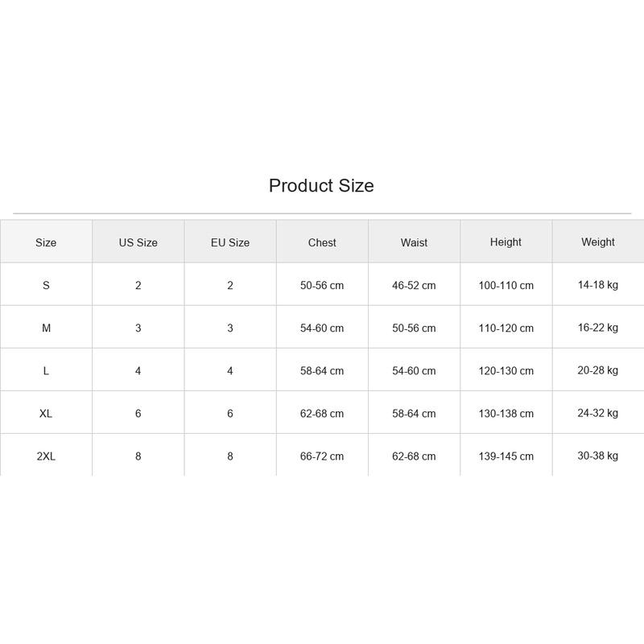Select the S size row label
The height and width of the screenshot is (644, 644).
(46, 285)
